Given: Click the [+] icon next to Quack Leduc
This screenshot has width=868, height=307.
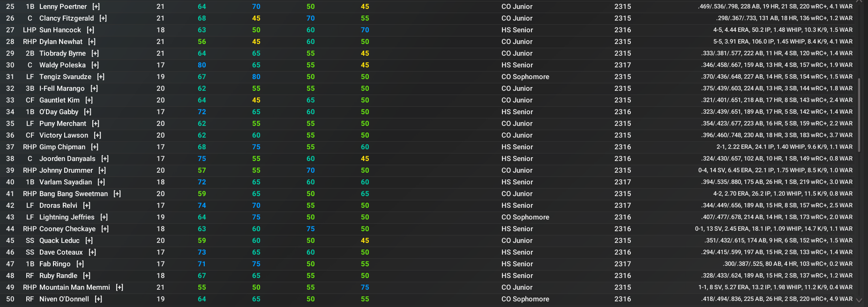Looking at the screenshot, I should 89,241.
